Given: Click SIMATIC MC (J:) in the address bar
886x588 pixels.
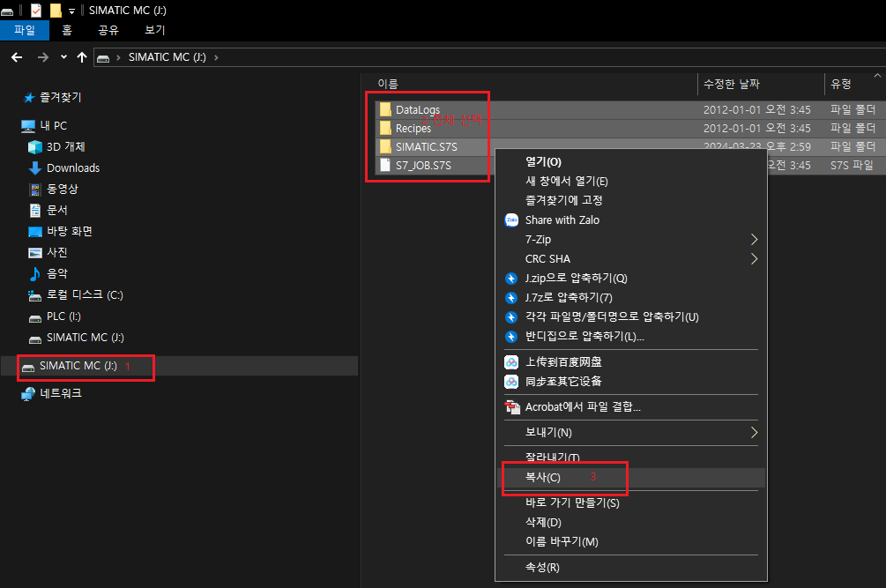Looking at the screenshot, I should pos(168,57).
